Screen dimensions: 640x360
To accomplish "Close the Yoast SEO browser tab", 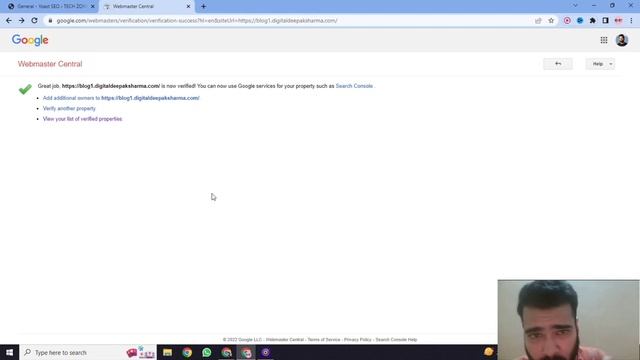I will pos(93,7).
